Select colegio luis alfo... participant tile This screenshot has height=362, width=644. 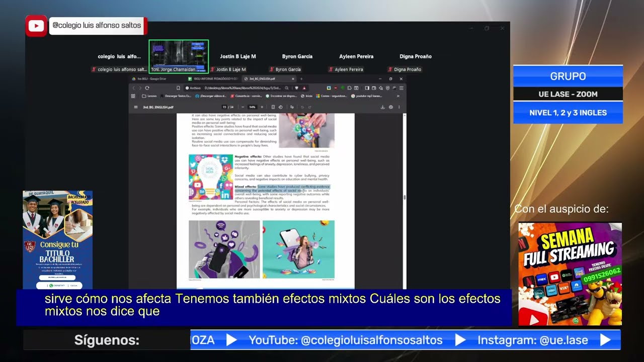(119, 56)
